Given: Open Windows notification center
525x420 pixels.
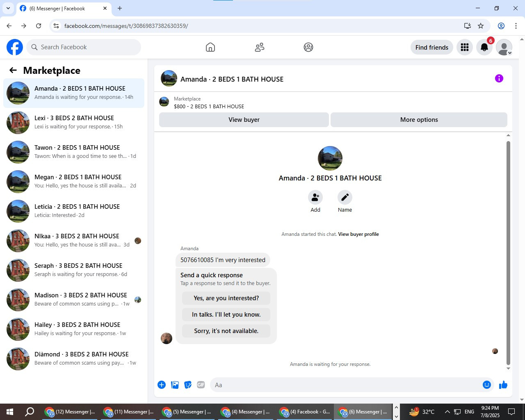Looking at the screenshot, I should click(511, 412).
